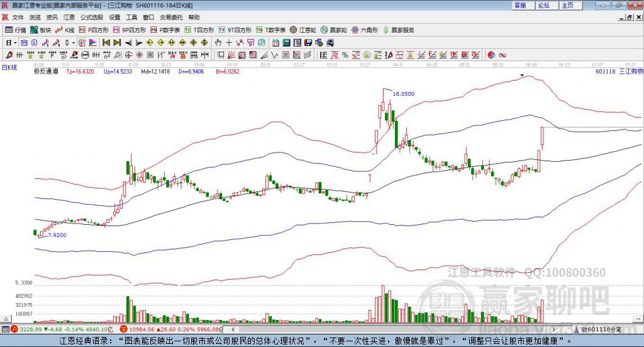Click the 主页 homepage button
Viewport: 644px width, 347px height.
571,5
